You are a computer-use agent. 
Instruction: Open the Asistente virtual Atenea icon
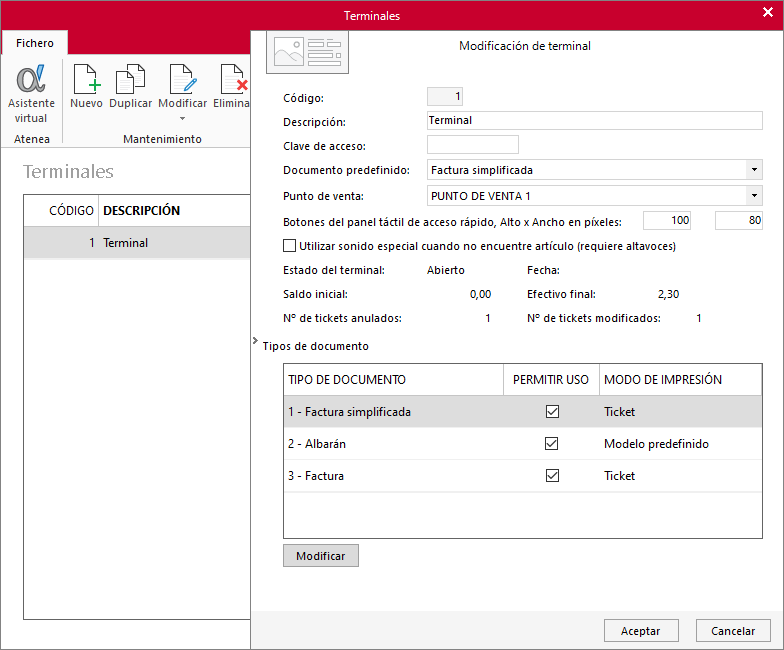[31, 79]
